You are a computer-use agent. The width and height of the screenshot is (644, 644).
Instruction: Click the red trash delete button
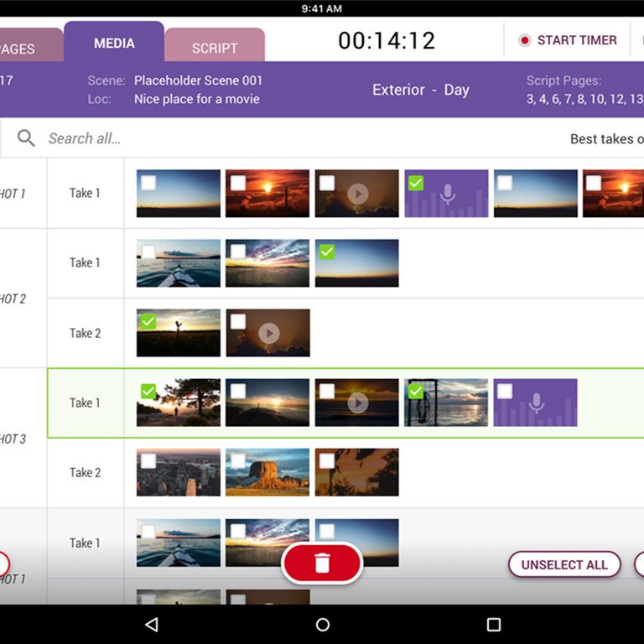click(322, 563)
